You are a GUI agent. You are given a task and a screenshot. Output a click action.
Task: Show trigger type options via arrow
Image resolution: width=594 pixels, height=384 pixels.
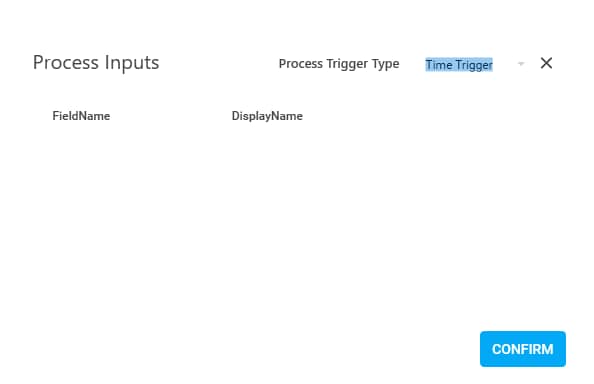(x=521, y=64)
